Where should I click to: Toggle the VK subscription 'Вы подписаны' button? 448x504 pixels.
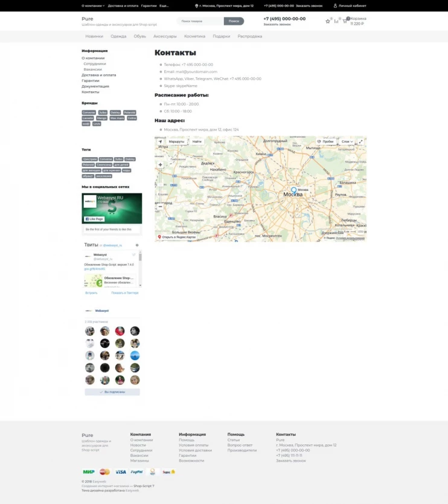click(x=112, y=392)
